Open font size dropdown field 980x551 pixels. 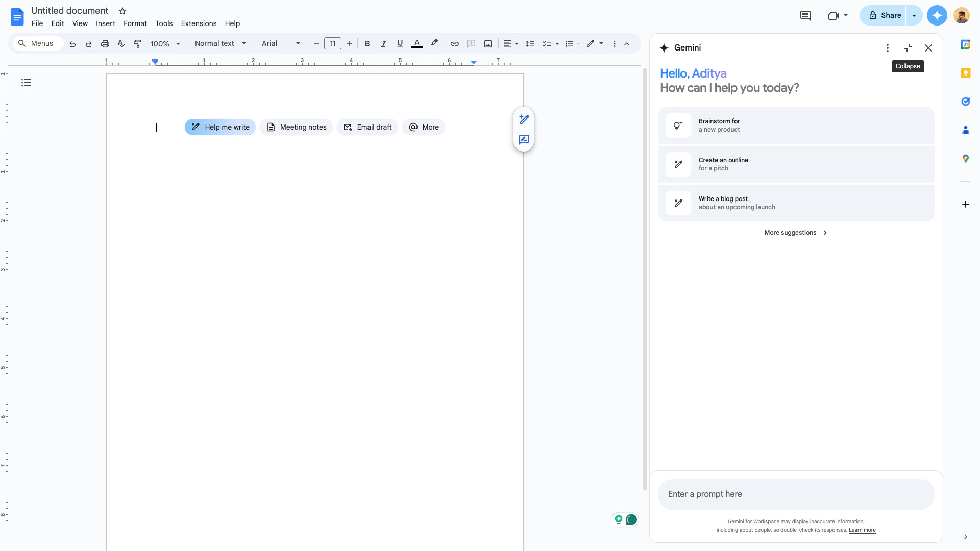[x=332, y=44]
